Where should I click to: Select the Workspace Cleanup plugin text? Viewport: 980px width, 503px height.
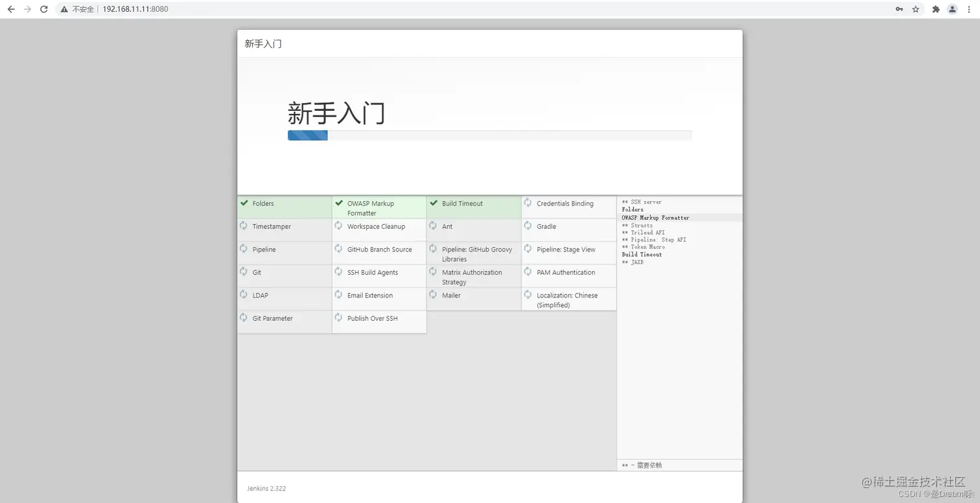(x=376, y=227)
